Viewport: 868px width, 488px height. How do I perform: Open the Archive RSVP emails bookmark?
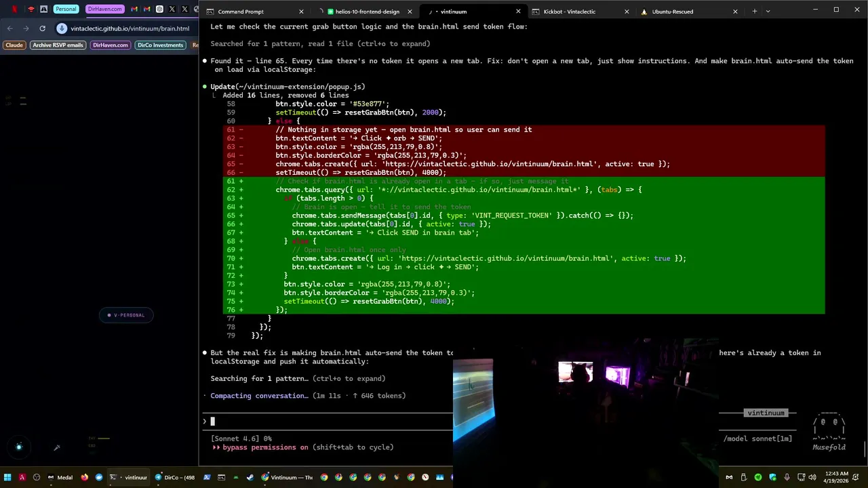click(x=58, y=45)
